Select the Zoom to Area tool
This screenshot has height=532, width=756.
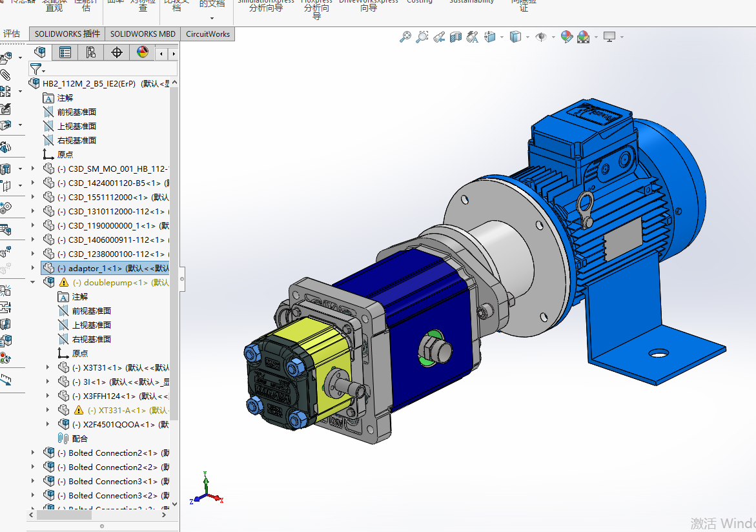point(422,37)
